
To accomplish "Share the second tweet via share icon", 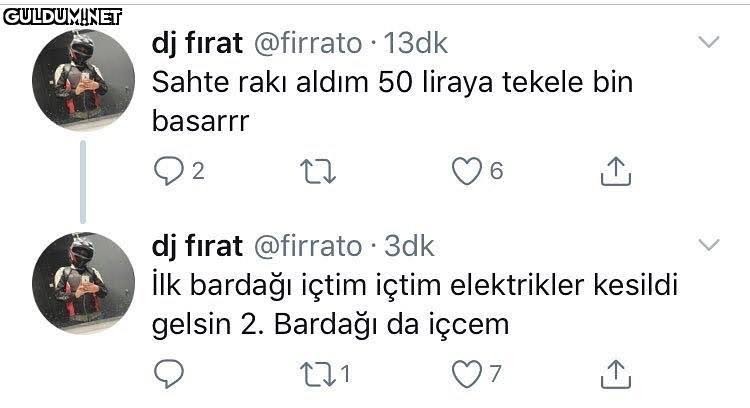I will click(x=616, y=374).
